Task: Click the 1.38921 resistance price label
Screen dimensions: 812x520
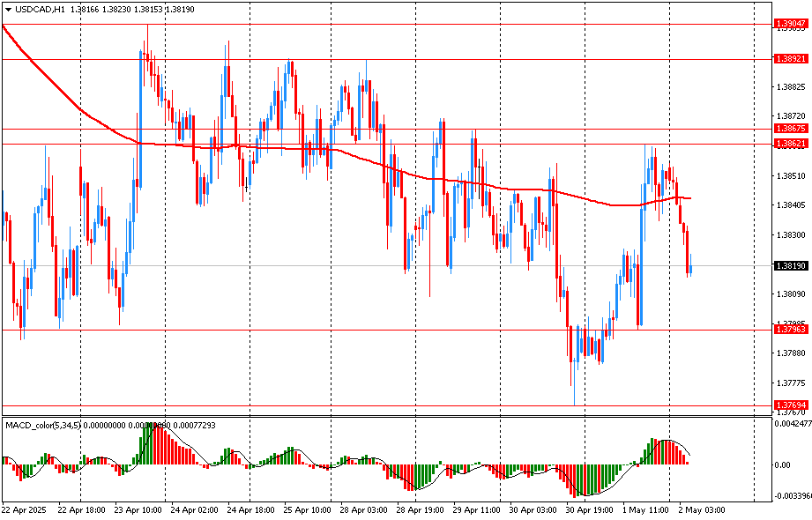Action: click(x=790, y=58)
